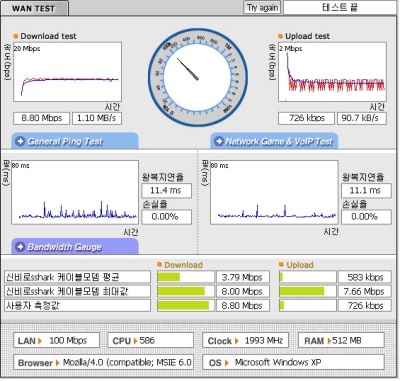Click the green download bar for user measurement
Viewport: 400px width, 381px height.
pos(183,306)
